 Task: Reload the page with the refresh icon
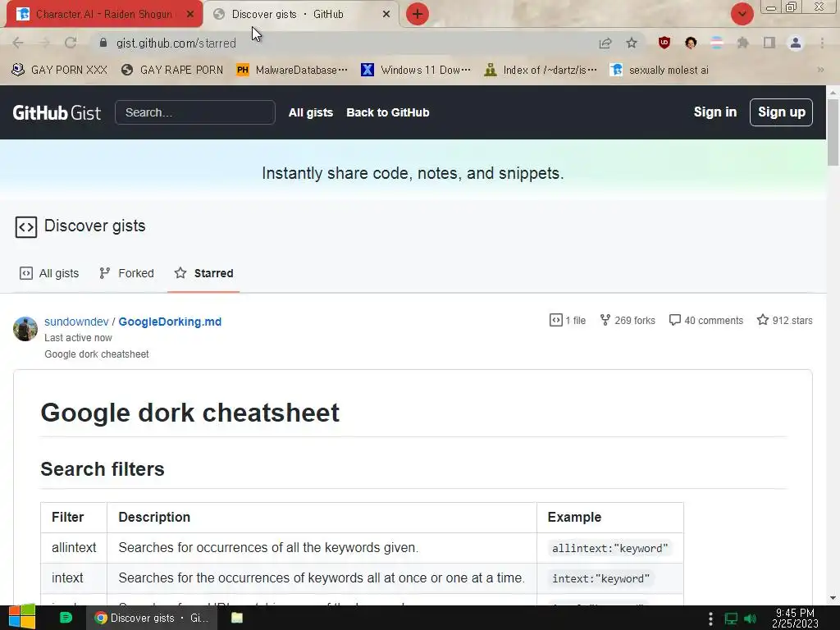click(x=71, y=43)
